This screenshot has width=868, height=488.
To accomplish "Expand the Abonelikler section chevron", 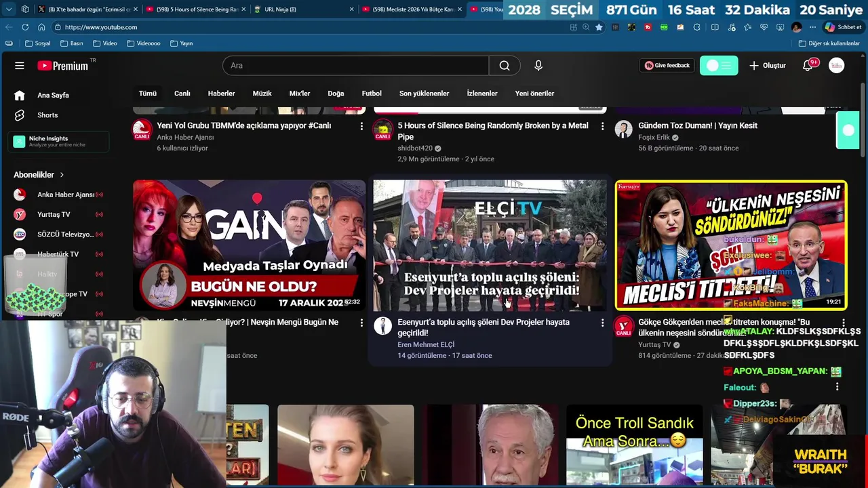I will [62, 175].
